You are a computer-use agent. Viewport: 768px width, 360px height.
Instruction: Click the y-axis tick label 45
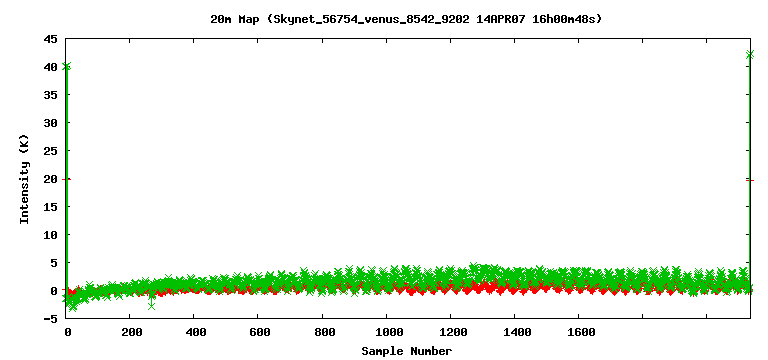50,39
